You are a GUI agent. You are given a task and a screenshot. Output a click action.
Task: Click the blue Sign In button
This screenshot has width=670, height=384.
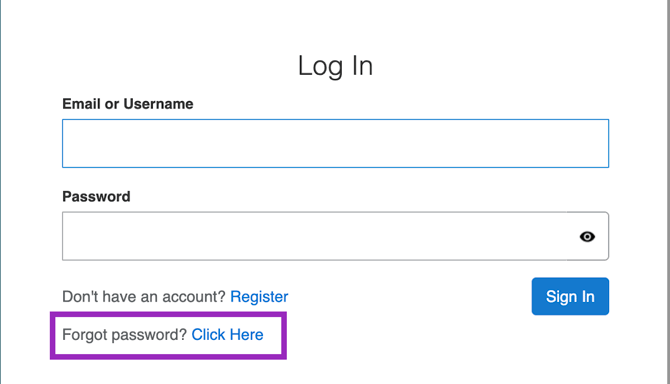click(570, 296)
